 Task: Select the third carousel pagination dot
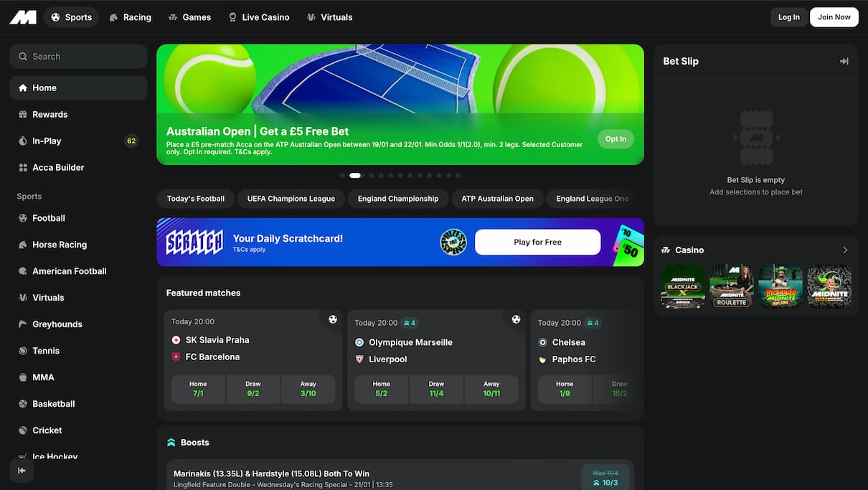coord(372,175)
